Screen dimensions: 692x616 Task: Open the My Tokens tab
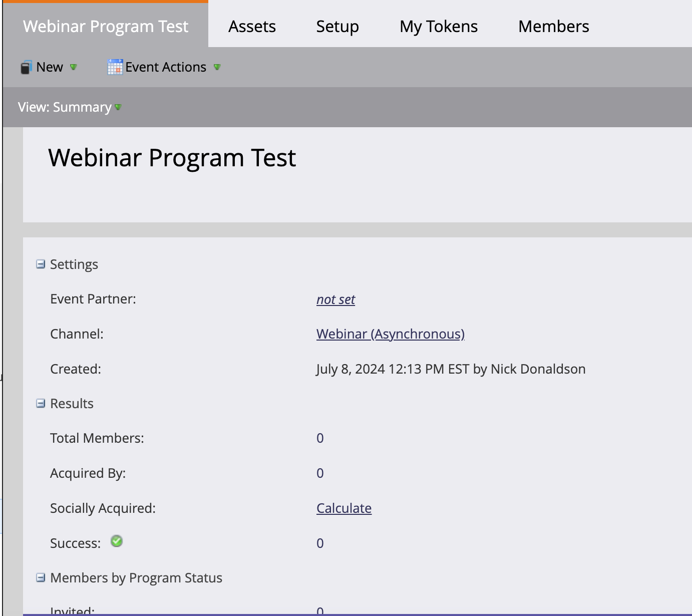(x=439, y=27)
